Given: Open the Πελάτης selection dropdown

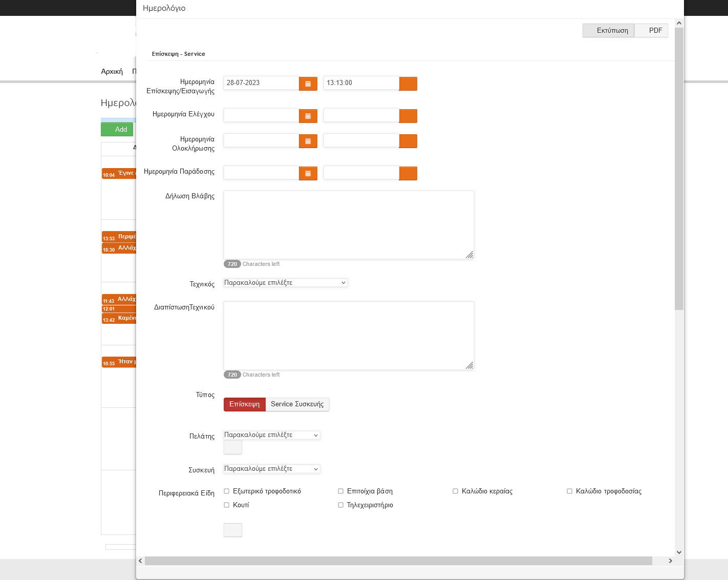Looking at the screenshot, I should tap(272, 435).
